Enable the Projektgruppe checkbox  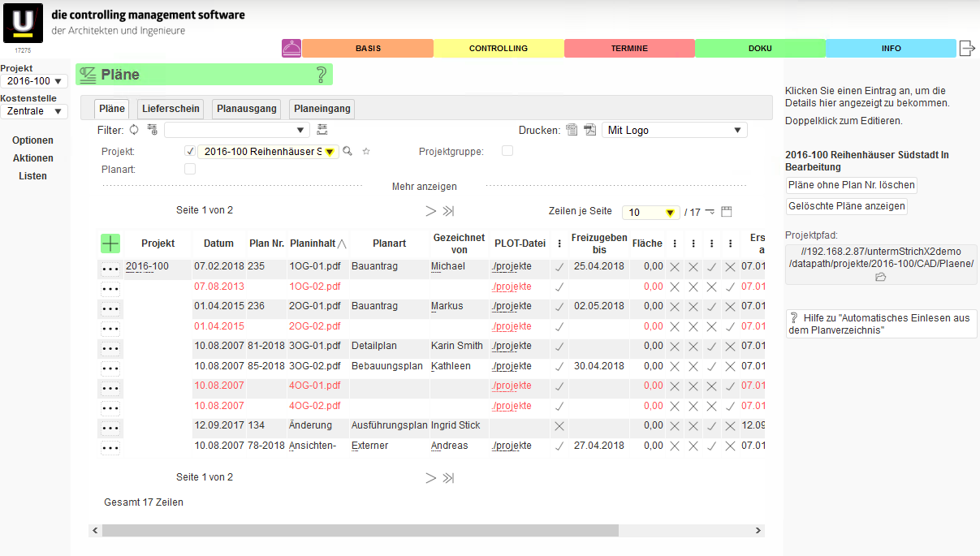(507, 151)
